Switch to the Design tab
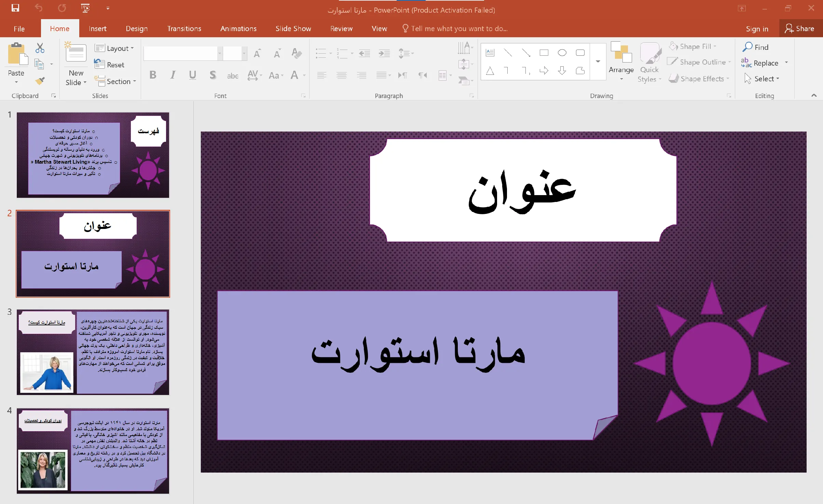This screenshot has width=823, height=504. pyautogui.click(x=137, y=29)
